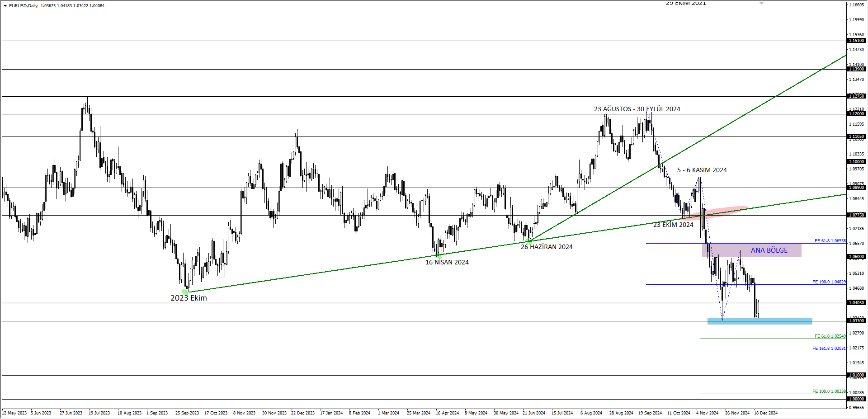Select the '23 EKİM 2024' annotation

pos(673,225)
